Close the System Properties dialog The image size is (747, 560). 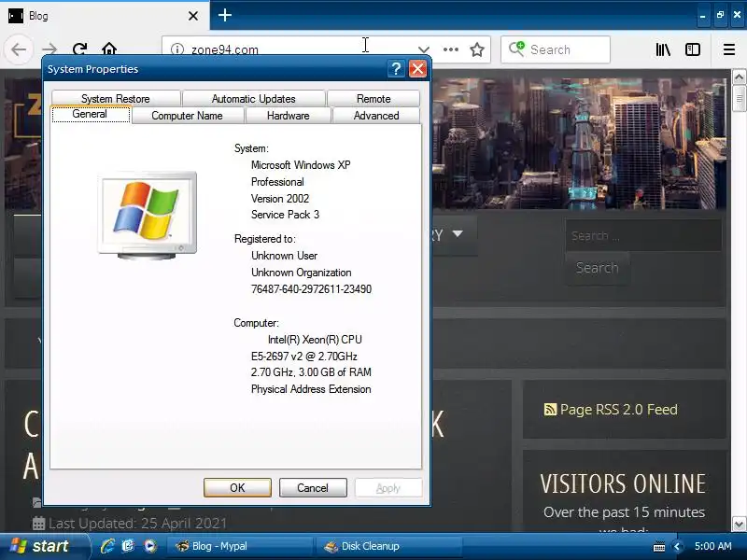pyautogui.click(x=417, y=69)
